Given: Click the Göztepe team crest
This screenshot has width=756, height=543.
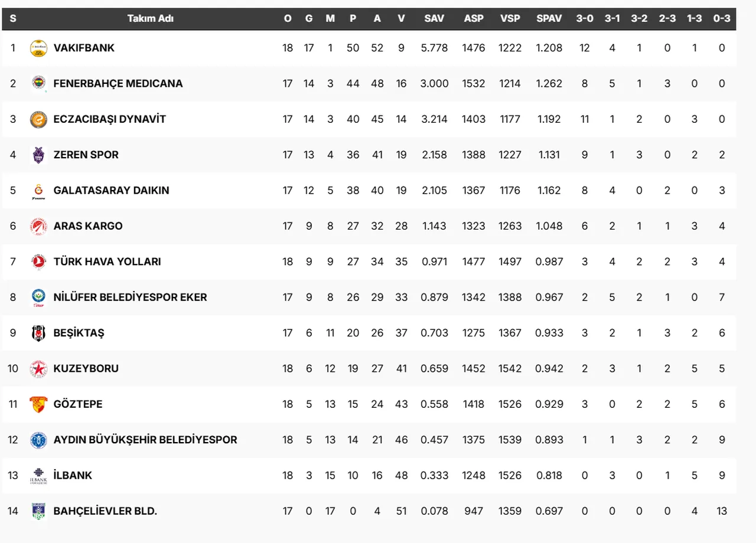Looking at the screenshot, I should (x=38, y=404).
